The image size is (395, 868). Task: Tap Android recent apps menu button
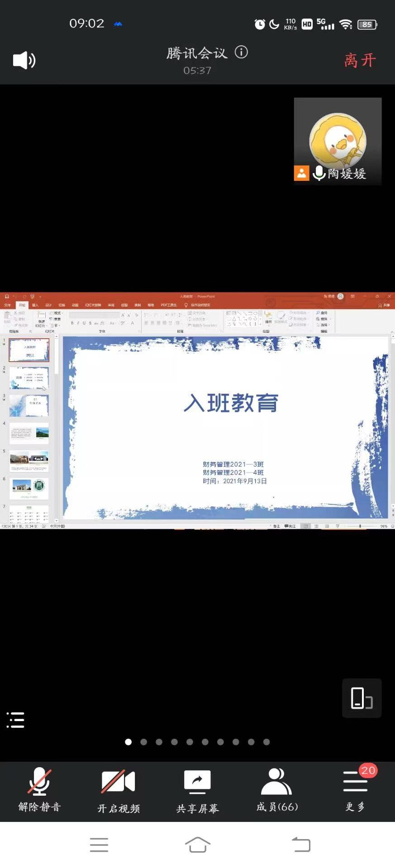99,844
